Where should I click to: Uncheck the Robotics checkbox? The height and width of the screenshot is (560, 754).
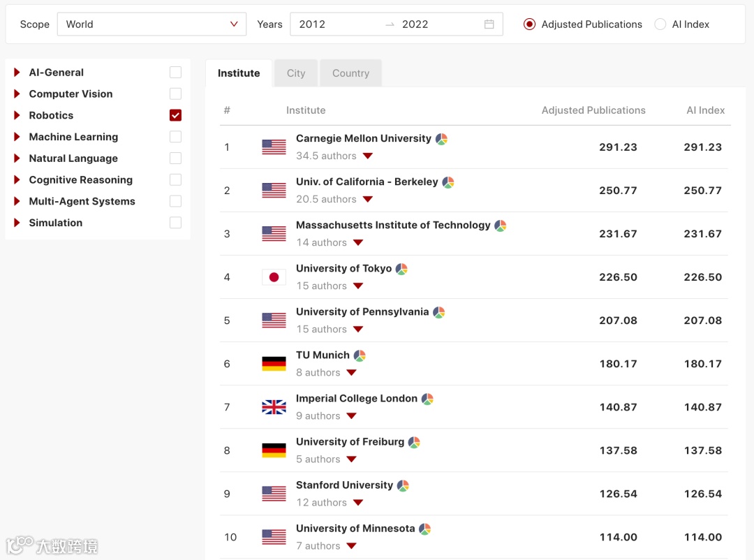175,115
